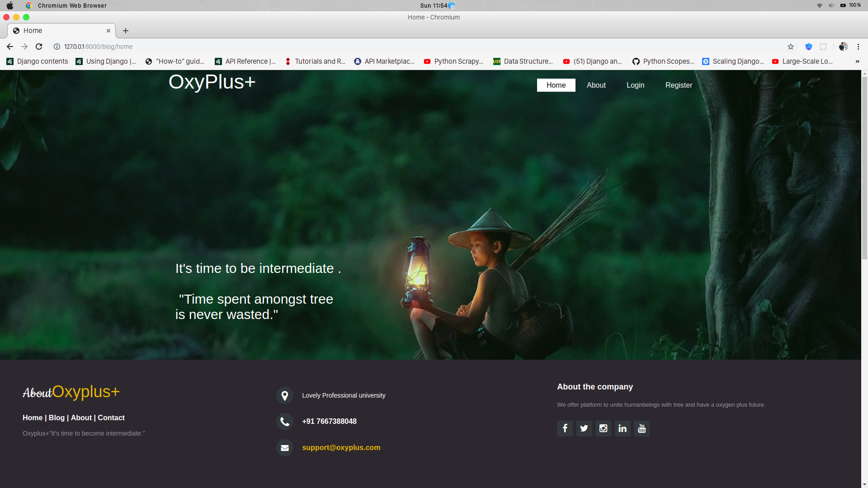Open a new browser tab
868x488 pixels.
click(126, 31)
